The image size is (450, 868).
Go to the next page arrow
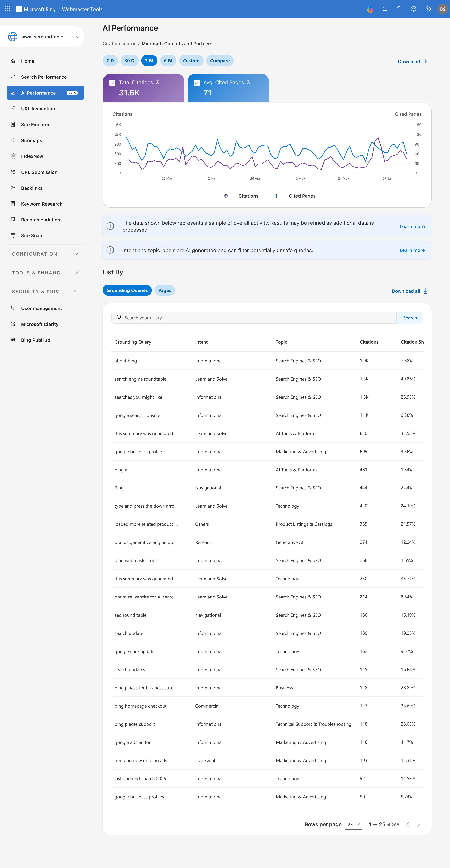click(x=418, y=824)
